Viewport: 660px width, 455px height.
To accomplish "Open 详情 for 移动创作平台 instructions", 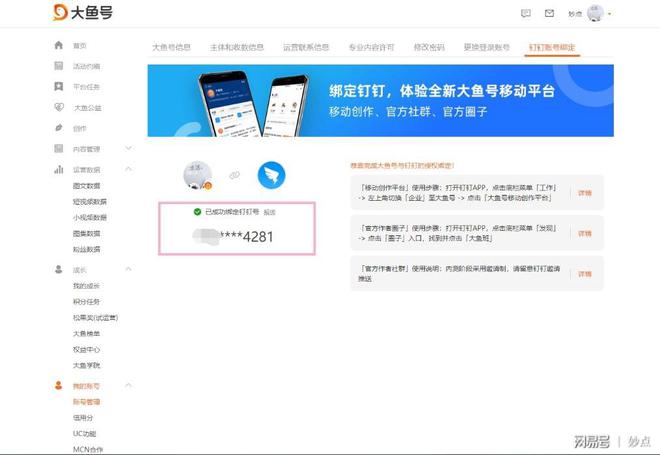I will coord(585,193).
